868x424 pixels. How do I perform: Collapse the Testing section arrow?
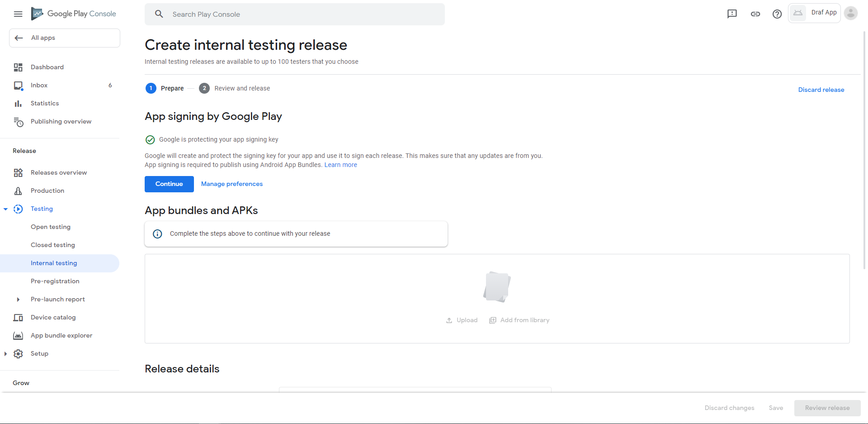[5, 209]
